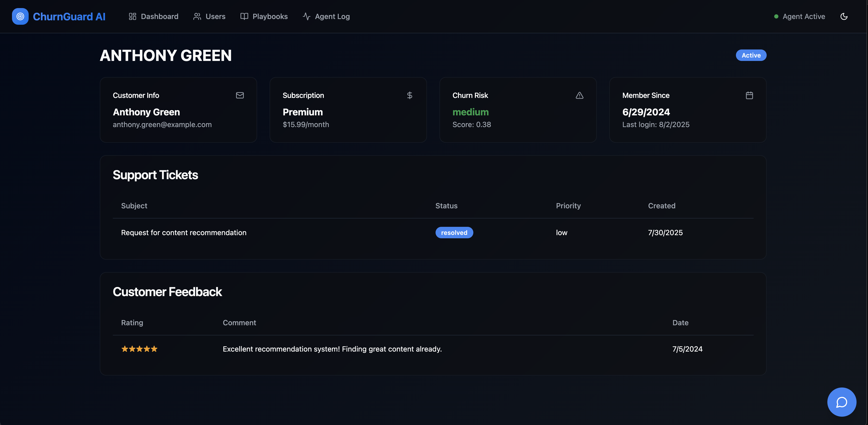Click the anthony.green@example.com email address

coord(162,124)
